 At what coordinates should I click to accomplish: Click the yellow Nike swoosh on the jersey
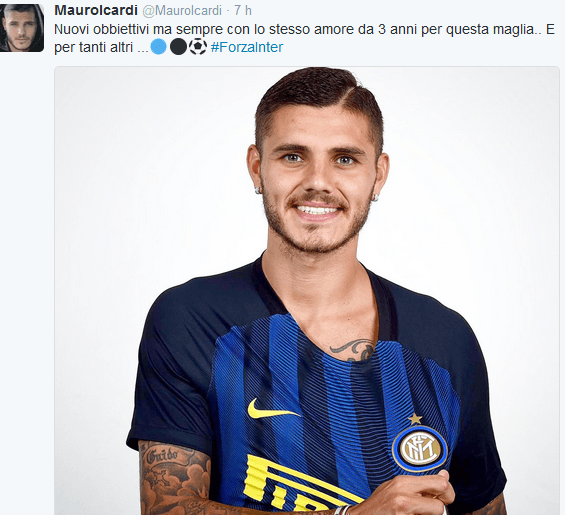pyautogui.click(x=273, y=409)
